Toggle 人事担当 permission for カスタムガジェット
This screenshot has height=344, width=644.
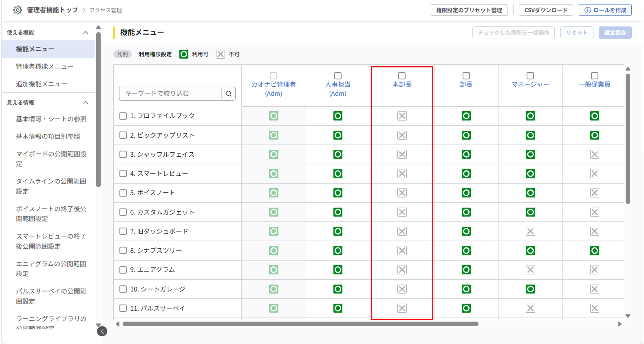[x=338, y=212]
